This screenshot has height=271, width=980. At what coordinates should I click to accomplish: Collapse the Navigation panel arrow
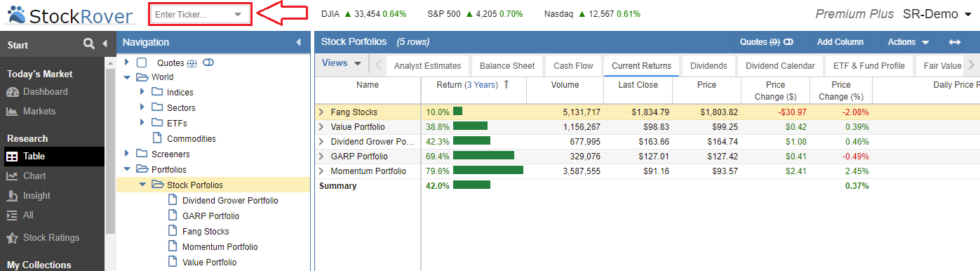pyautogui.click(x=298, y=42)
